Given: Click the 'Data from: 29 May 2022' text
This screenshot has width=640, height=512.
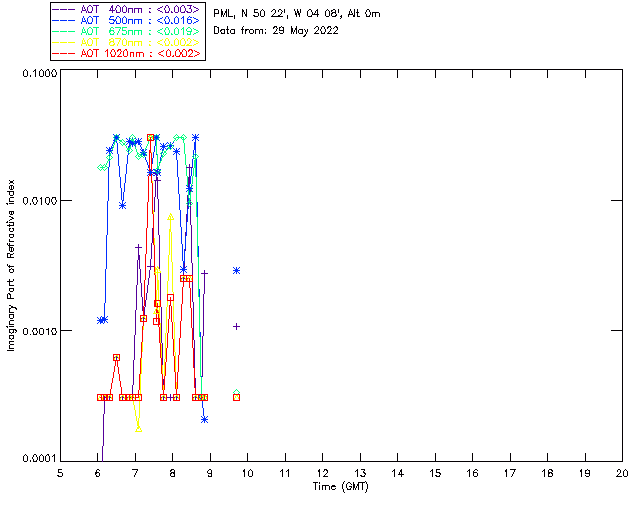Looking at the screenshot, I should coord(276,31).
